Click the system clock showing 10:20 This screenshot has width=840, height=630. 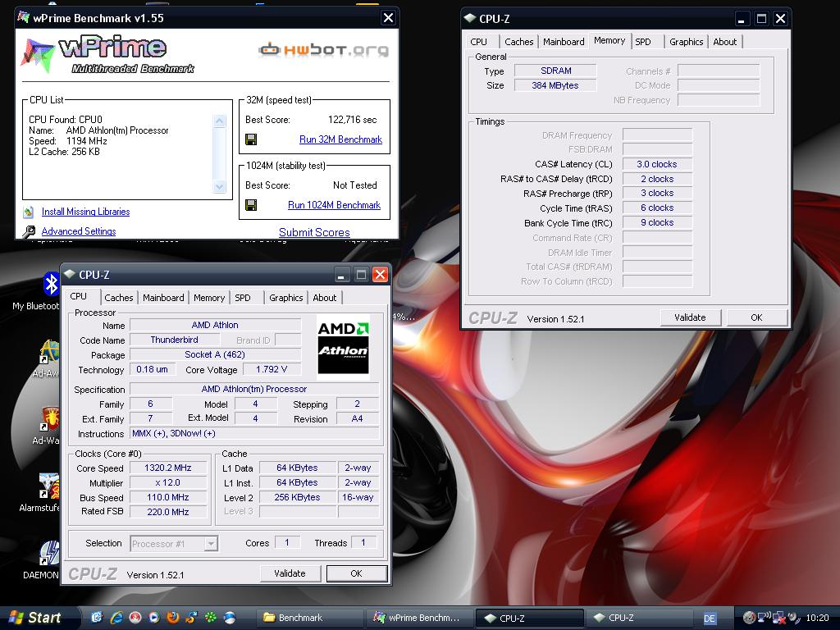817,618
